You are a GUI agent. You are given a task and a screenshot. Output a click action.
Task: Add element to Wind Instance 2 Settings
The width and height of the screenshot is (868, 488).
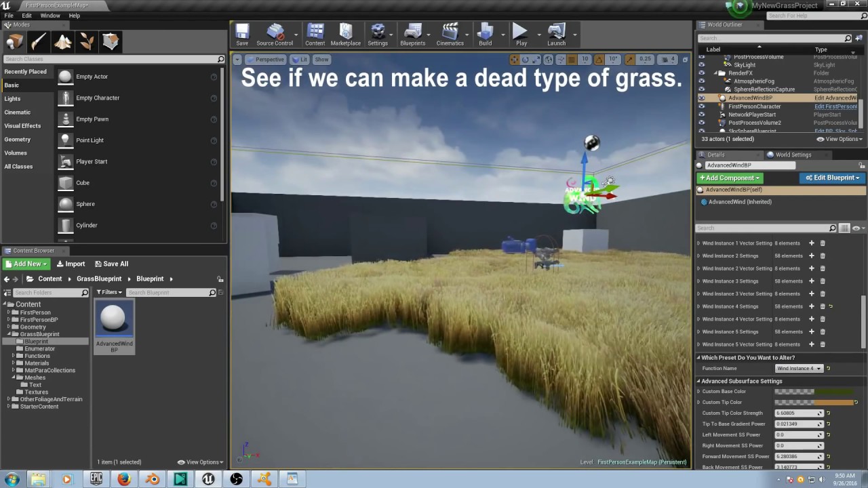coord(811,256)
